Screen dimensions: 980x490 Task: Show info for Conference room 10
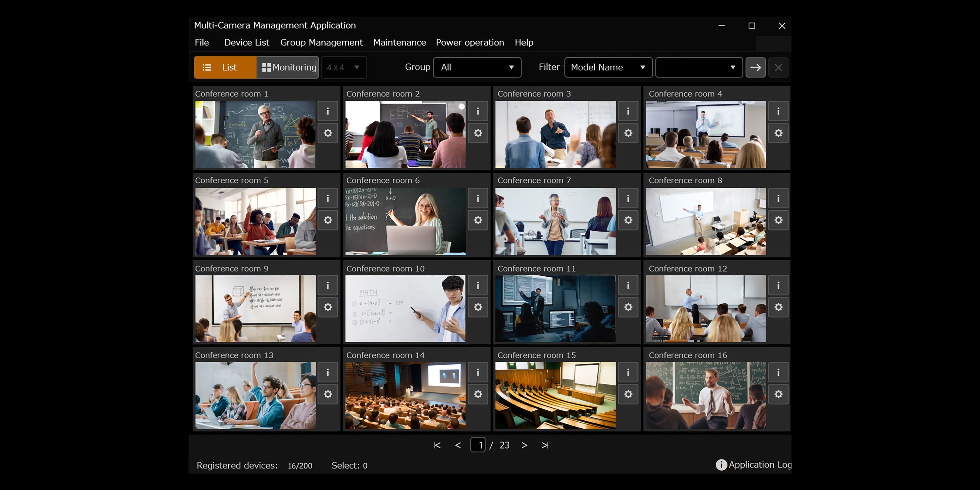tap(478, 285)
